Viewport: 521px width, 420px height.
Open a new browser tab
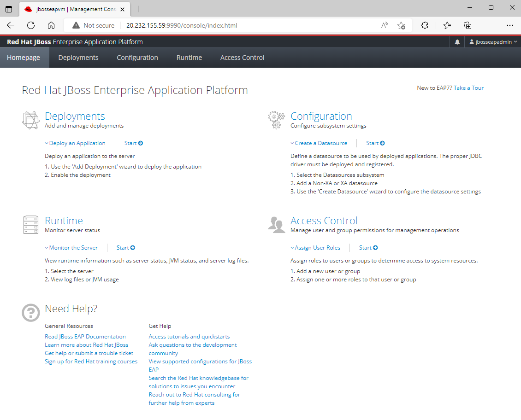coord(138,9)
